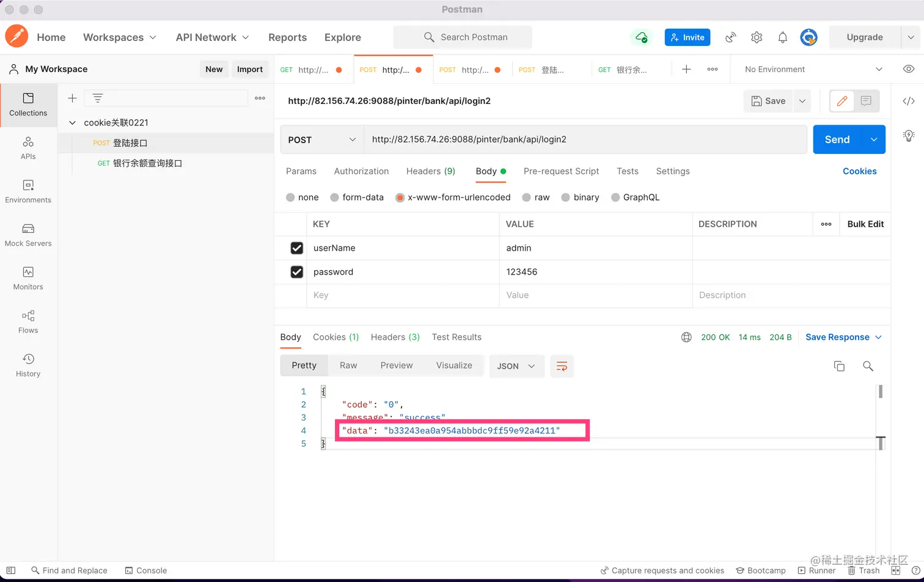
Task: Uncheck the userName parameter row
Action: (x=296, y=248)
